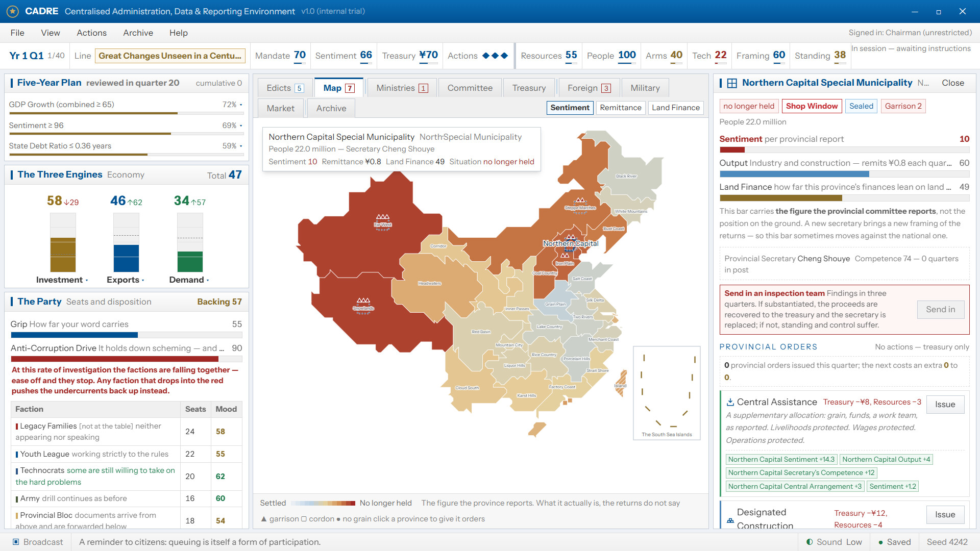Image resolution: width=980 pixels, height=551 pixels.
Task: Toggle the no longer held tag
Action: [749, 106]
